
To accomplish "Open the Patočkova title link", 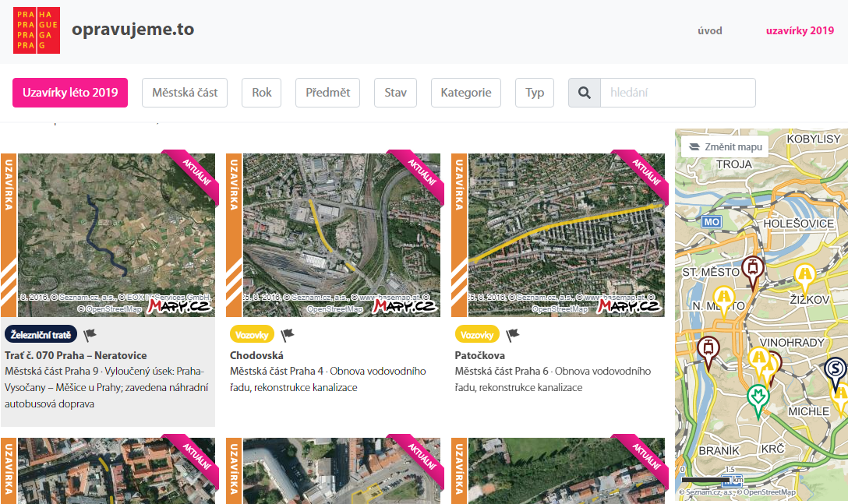I will click(x=479, y=355).
